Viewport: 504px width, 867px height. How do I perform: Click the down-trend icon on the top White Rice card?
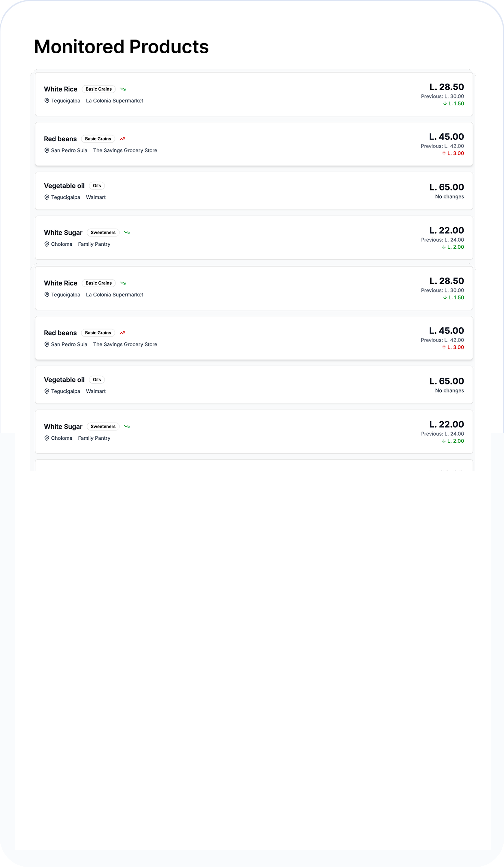(123, 89)
